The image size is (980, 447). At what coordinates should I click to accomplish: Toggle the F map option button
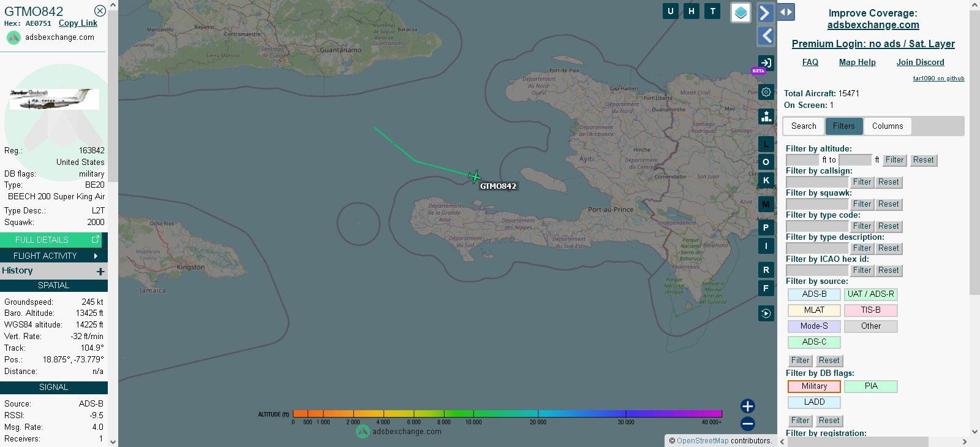click(766, 288)
